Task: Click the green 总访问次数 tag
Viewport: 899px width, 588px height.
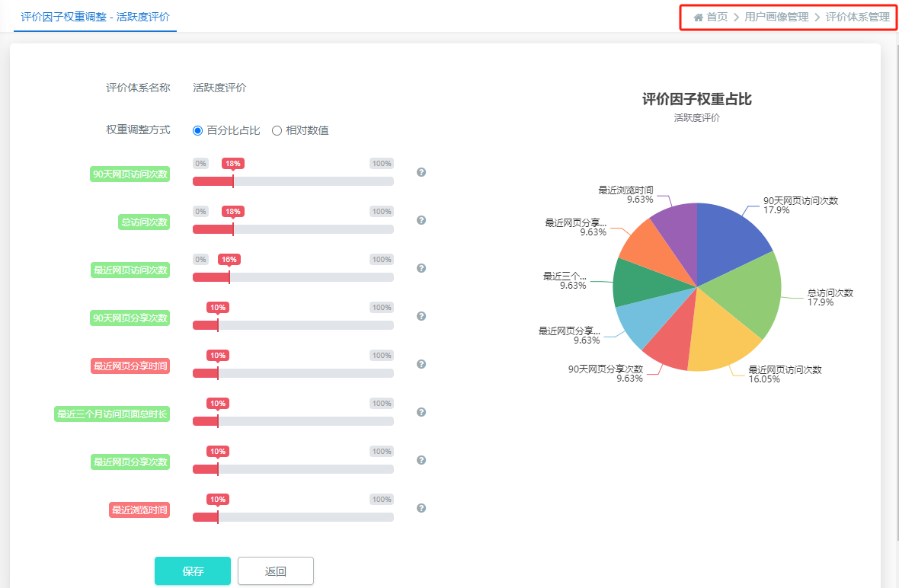Action: pyautogui.click(x=145, y=222)
